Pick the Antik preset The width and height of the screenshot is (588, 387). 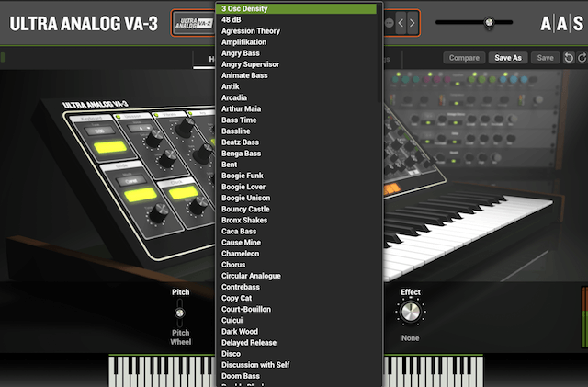click(296, 86)
